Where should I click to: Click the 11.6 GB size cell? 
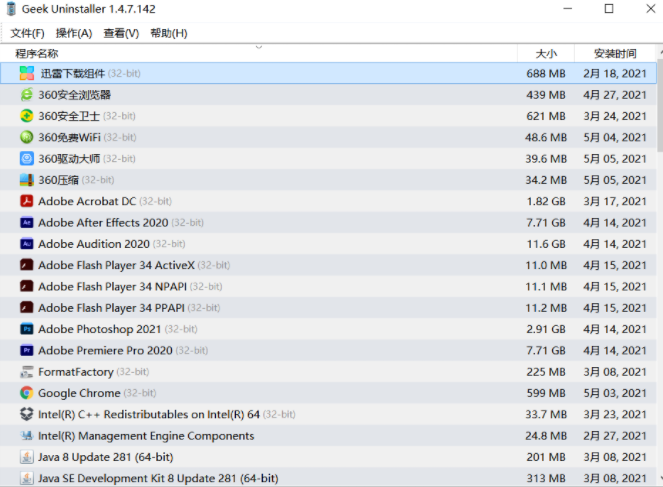click(x=546, y=244)
